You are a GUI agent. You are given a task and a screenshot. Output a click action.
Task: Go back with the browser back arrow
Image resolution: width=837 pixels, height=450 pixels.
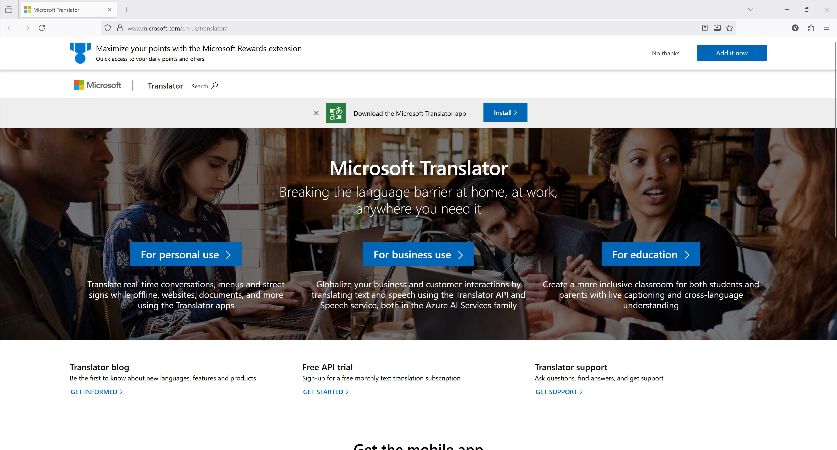10,28
